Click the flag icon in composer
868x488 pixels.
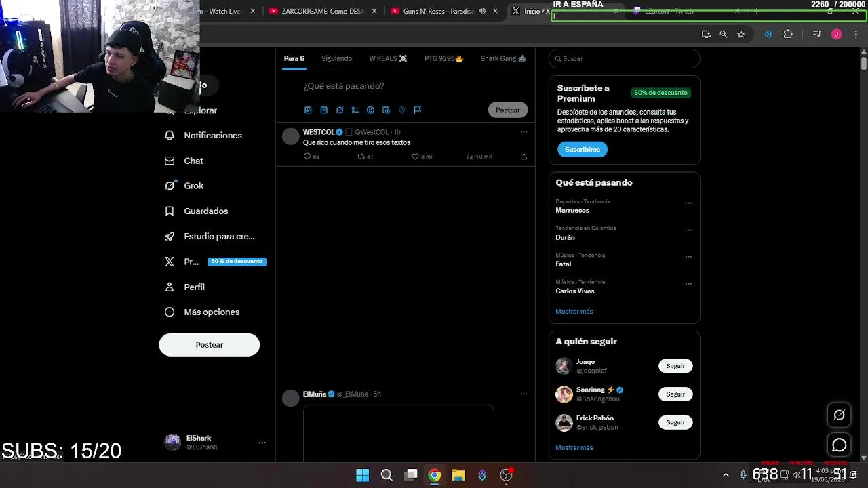[x=417, y=110]
